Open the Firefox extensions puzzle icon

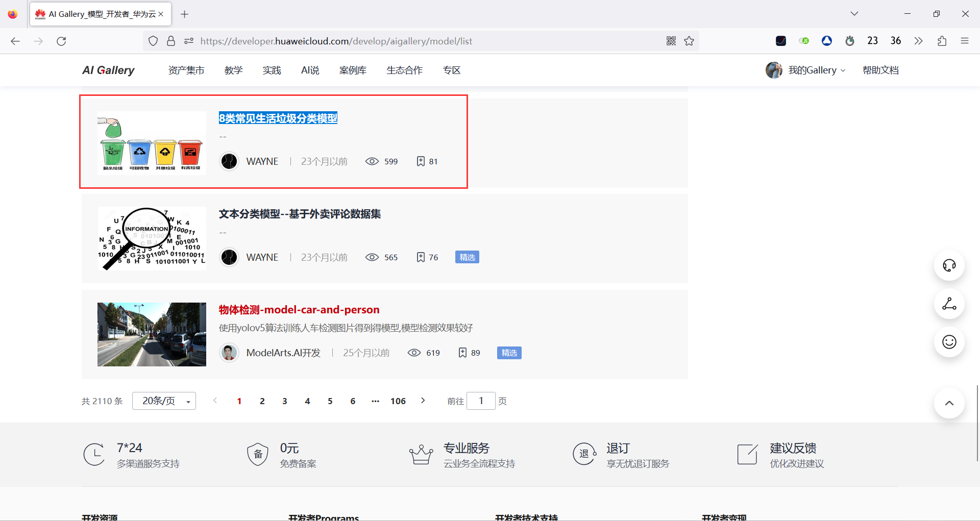(942, 41)
